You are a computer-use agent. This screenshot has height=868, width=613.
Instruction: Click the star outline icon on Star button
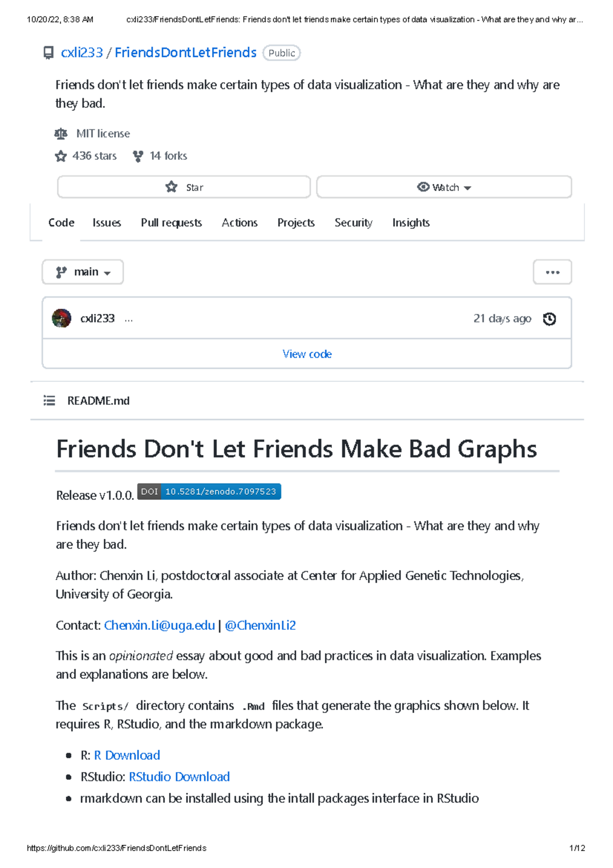(x=172, y=187)
